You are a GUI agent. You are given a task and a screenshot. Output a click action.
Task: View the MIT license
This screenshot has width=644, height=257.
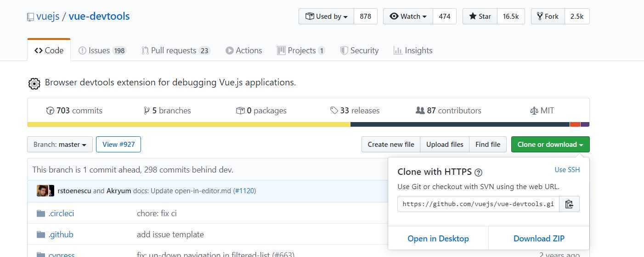coord(542,111)
